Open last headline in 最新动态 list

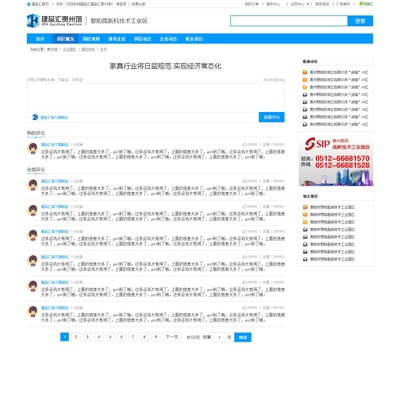(339, 124)
